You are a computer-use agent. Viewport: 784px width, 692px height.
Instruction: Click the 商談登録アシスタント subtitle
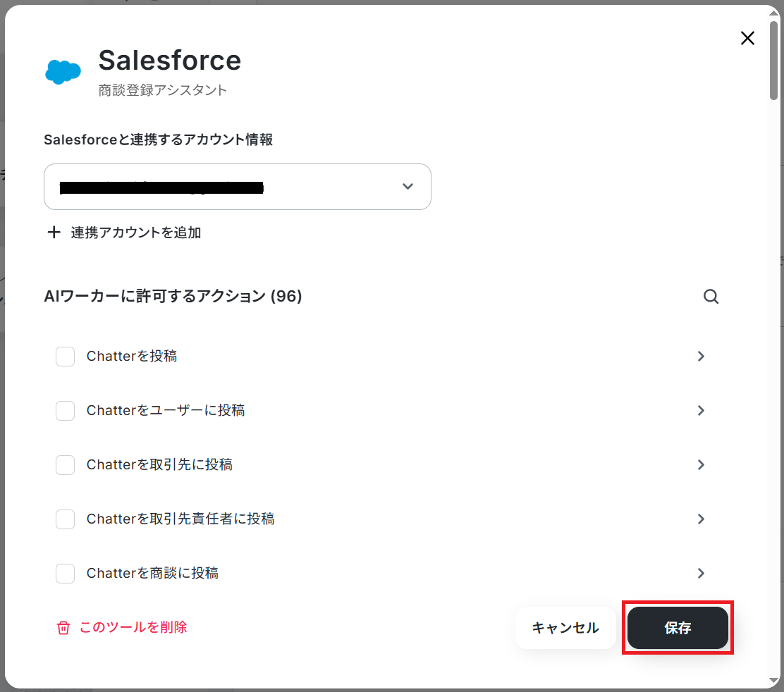162,90
